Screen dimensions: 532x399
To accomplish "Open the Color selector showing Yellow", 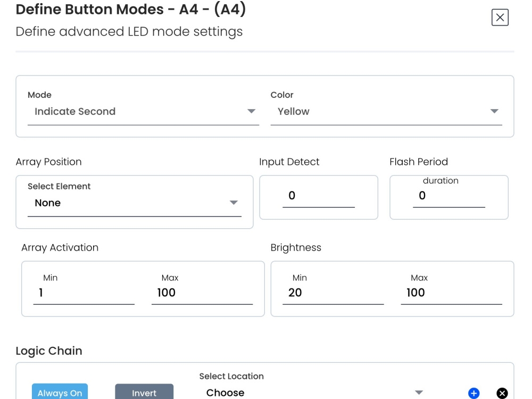I will (346, 111).
